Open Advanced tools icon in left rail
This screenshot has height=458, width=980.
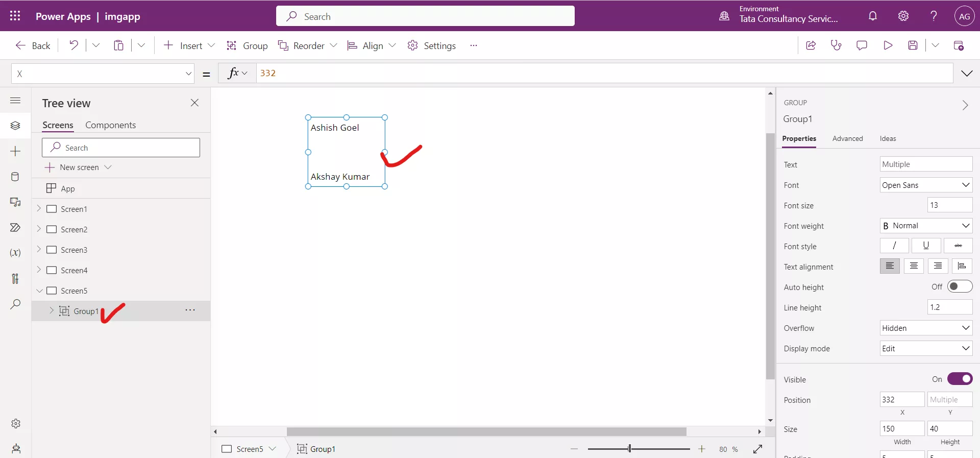pyautogui.click(x=15, y=278)
